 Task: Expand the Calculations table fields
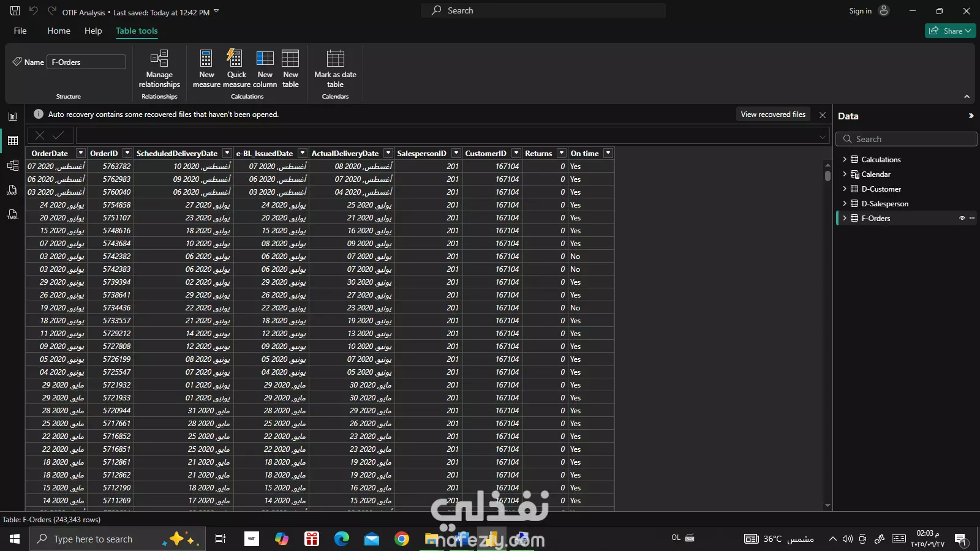click(845, 159)
